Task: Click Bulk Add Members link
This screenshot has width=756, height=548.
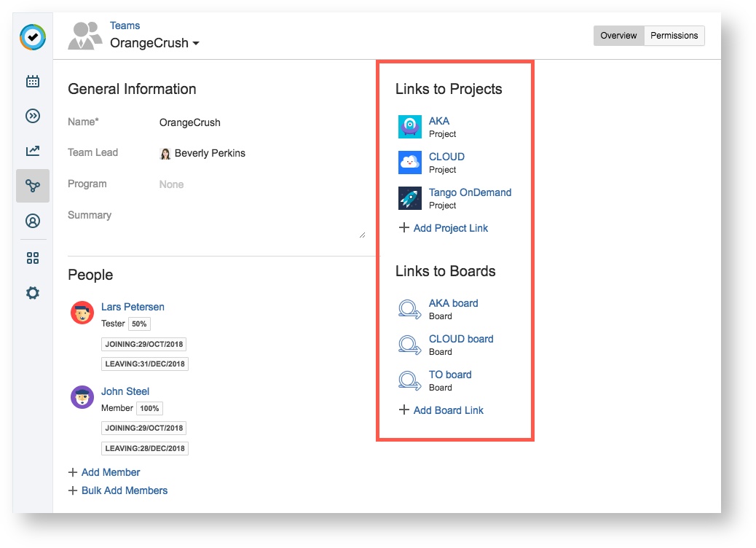Action: coord(124,490)
